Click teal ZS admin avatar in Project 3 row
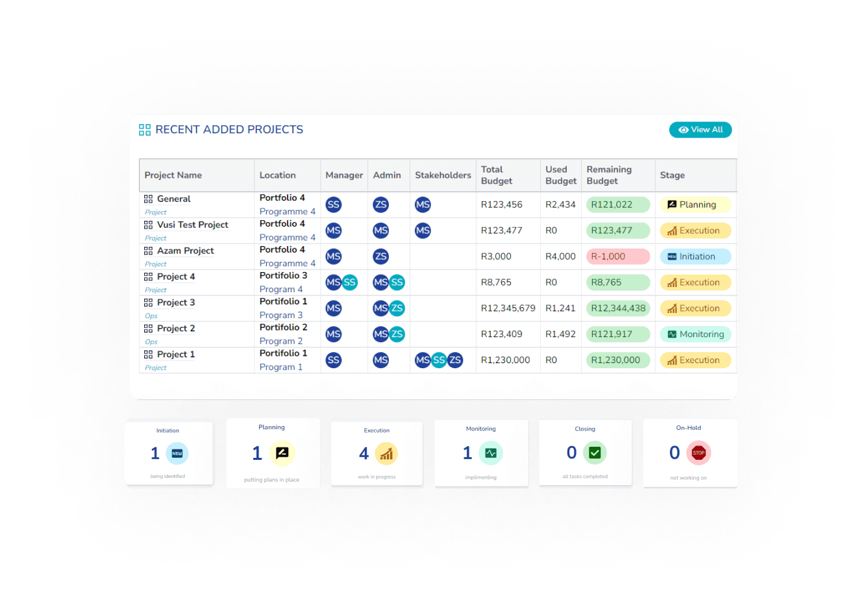 coord(397,308)
